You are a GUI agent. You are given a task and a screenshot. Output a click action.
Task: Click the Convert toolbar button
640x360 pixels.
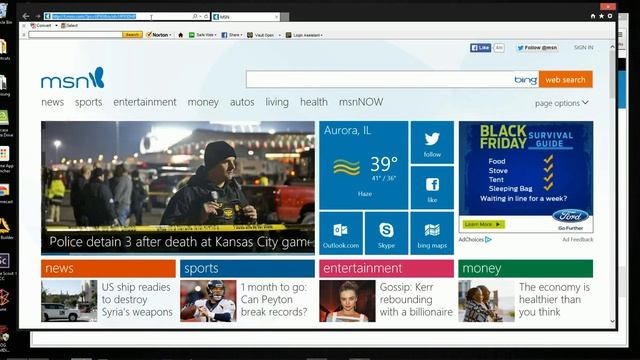pyautogui.click(x=41, y=25)
